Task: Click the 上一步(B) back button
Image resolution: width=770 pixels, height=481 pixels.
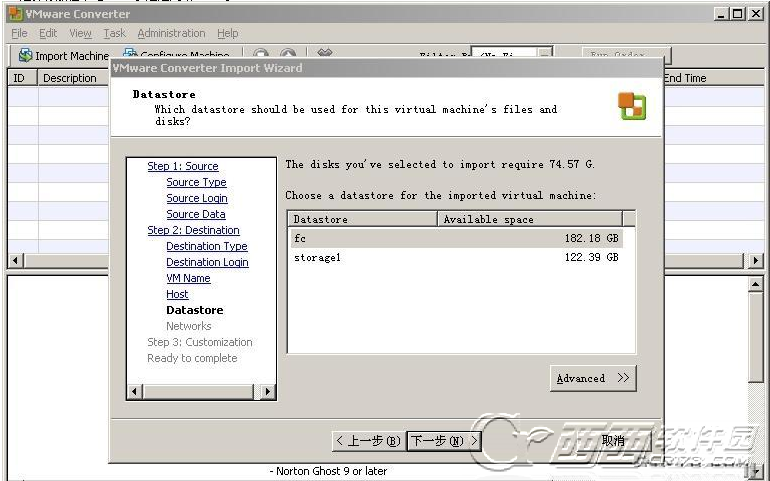Action: pyautogui.click(x=369, y=441)
